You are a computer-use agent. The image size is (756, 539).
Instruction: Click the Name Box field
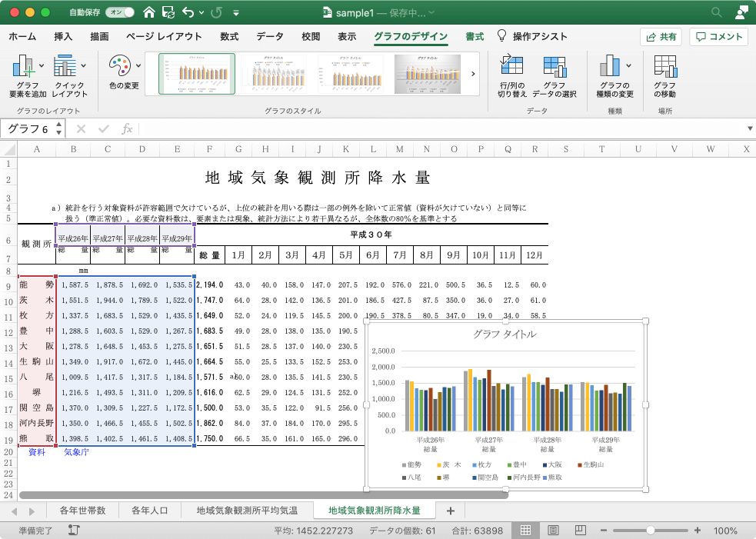28,128
